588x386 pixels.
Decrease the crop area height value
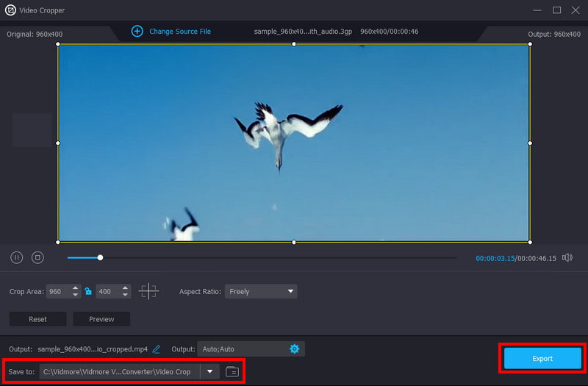[x=126, y=295]
